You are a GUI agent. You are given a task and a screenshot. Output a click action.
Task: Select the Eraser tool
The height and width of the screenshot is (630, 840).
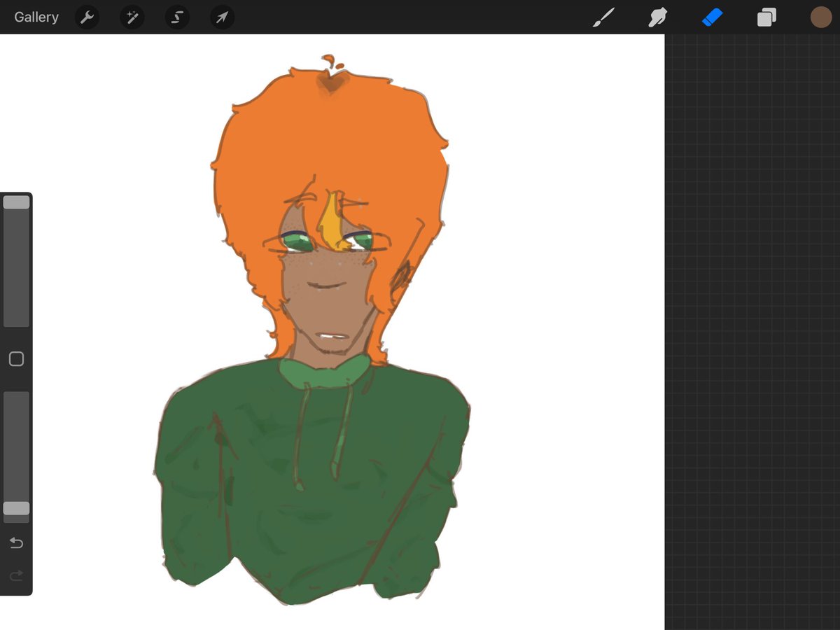(712, 17)
